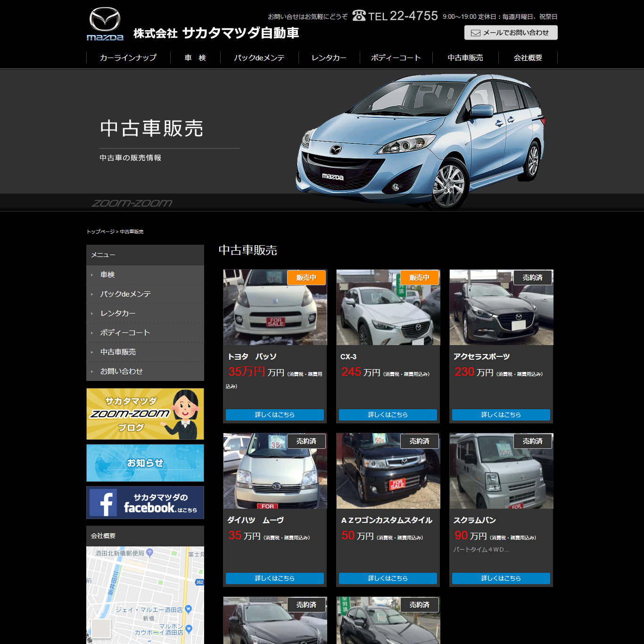The width and height of the screenshot is (644, 644).
Task: Open レンタカー in top navigation
Action: [x=329, y=58]
